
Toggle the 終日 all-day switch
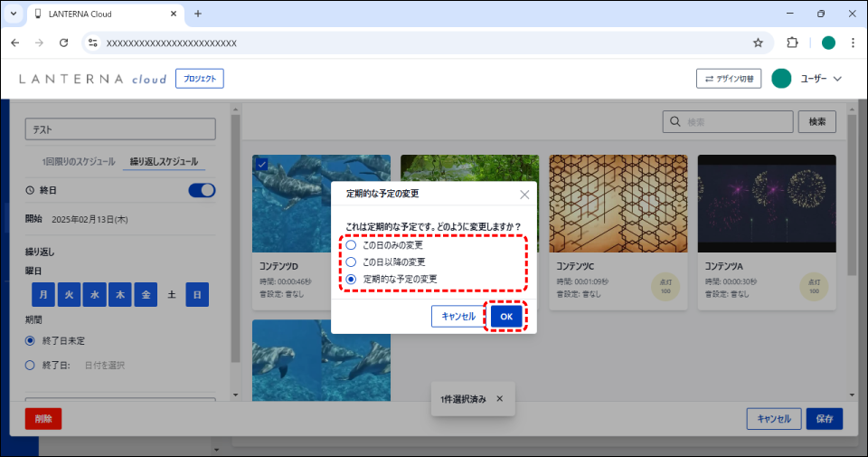(x=202, y=190)
